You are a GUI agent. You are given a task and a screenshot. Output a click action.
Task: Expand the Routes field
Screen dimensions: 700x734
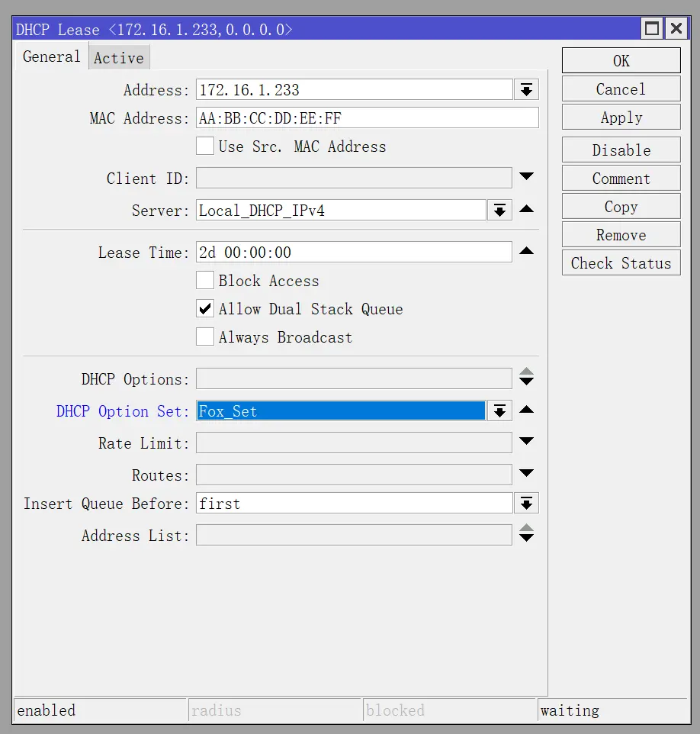point(526,473)
